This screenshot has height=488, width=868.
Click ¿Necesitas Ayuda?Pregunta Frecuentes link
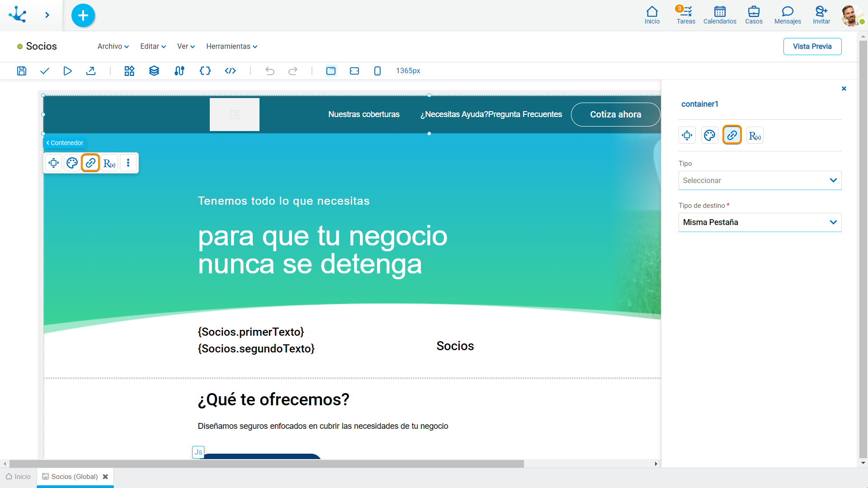[x=491, y=114]
